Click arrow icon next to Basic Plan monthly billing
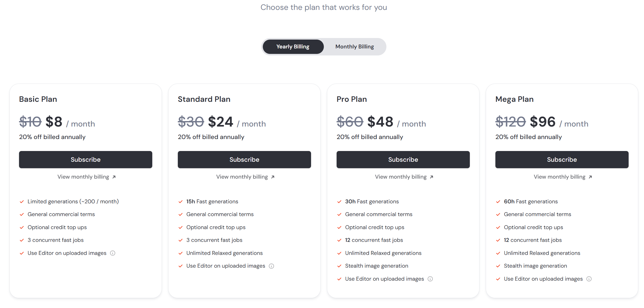The height and width of the screenshot is (308, 644). [x=114, y=177]
